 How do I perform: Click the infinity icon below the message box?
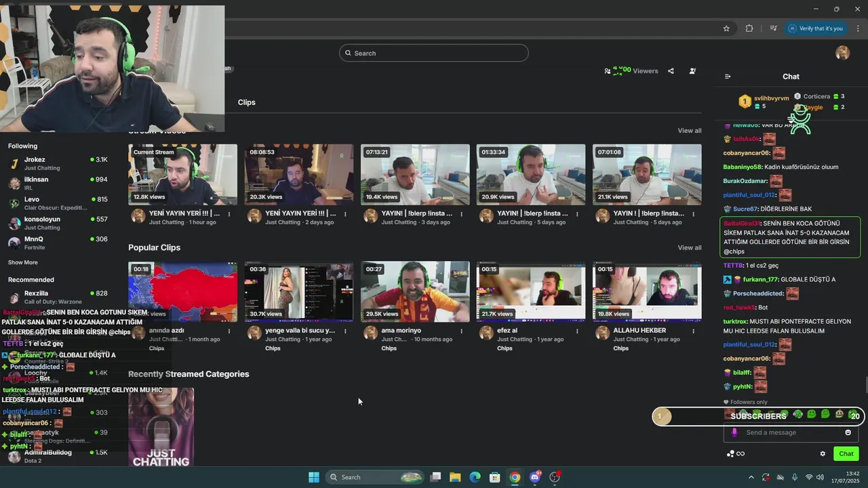[741, 454]
